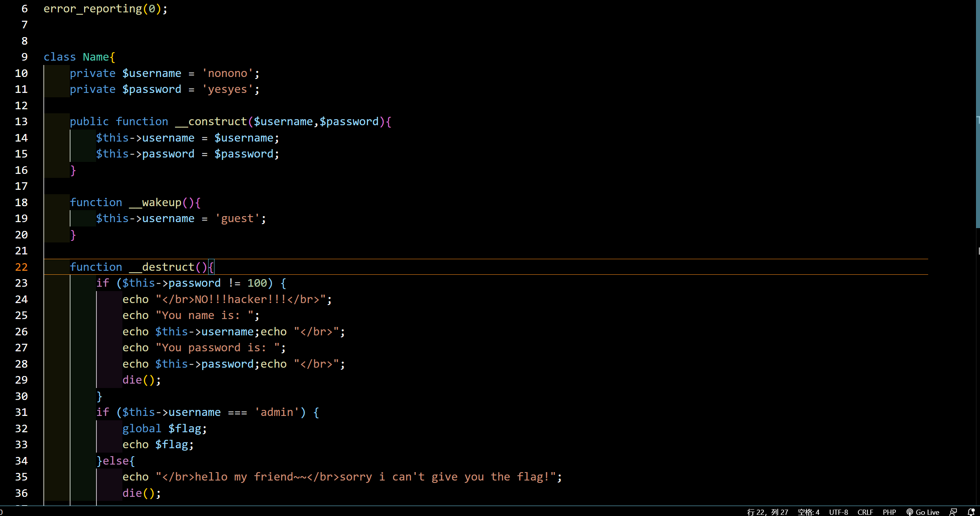Click the hello my friend echo string

(356, 477)
